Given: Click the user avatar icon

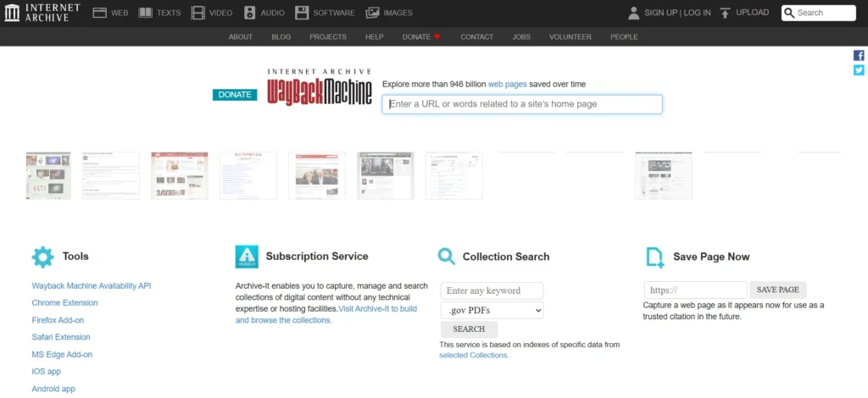Looking at the screenshot, I should pyautogui.click(x=634, y=13).
